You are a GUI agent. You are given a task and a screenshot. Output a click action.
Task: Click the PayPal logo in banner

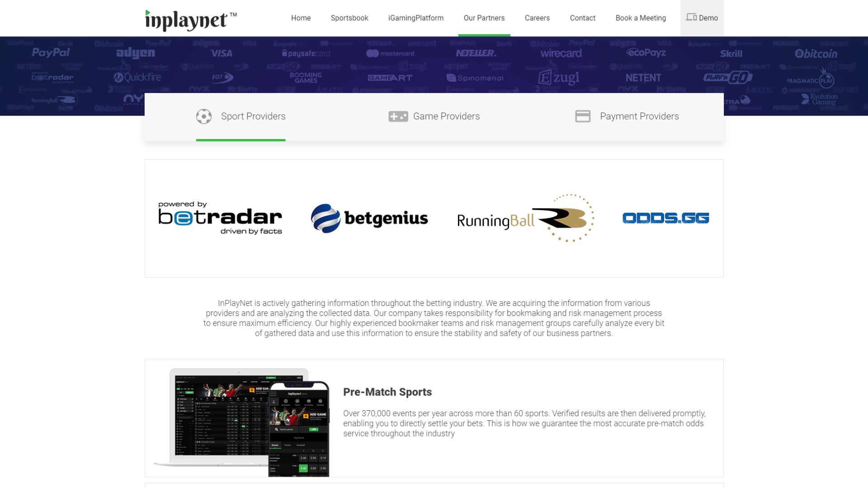pyautogui.click(x=51, y=53)
